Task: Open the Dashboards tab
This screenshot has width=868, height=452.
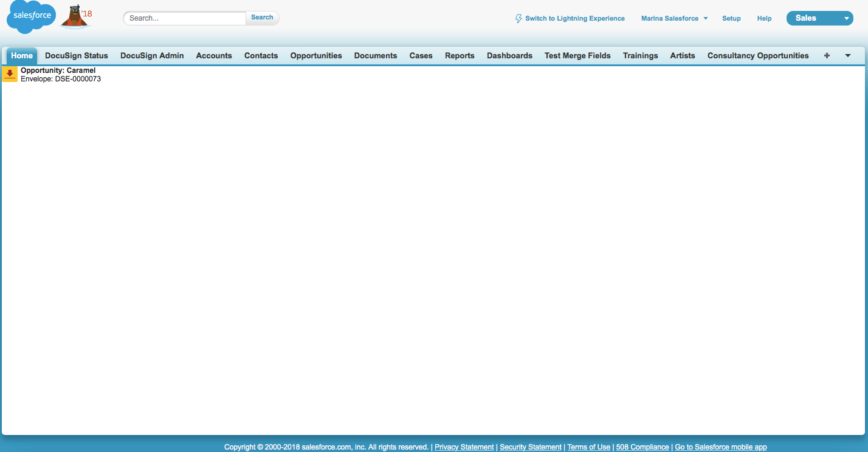Action: [x=509, y=55]
